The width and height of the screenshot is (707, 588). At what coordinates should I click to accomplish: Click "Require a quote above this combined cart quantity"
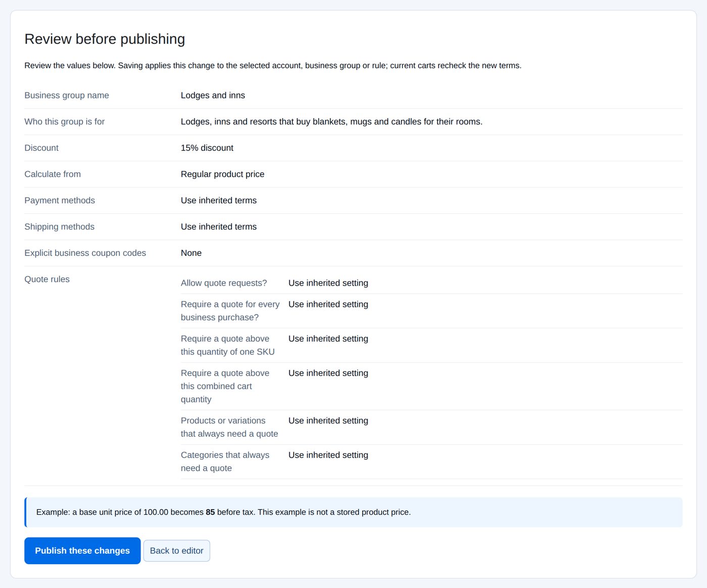coord(225,386)
